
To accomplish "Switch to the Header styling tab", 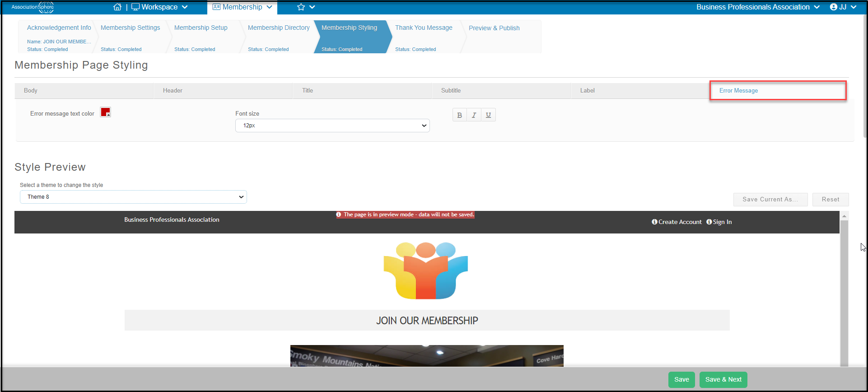I will coord(223,91).
